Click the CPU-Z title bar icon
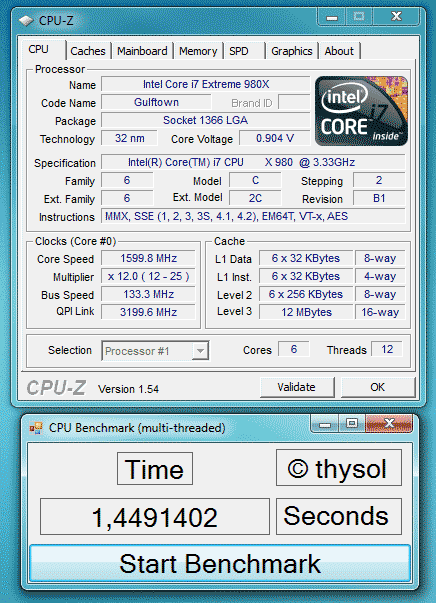436x603 pixels. click(x=27, y=20)
